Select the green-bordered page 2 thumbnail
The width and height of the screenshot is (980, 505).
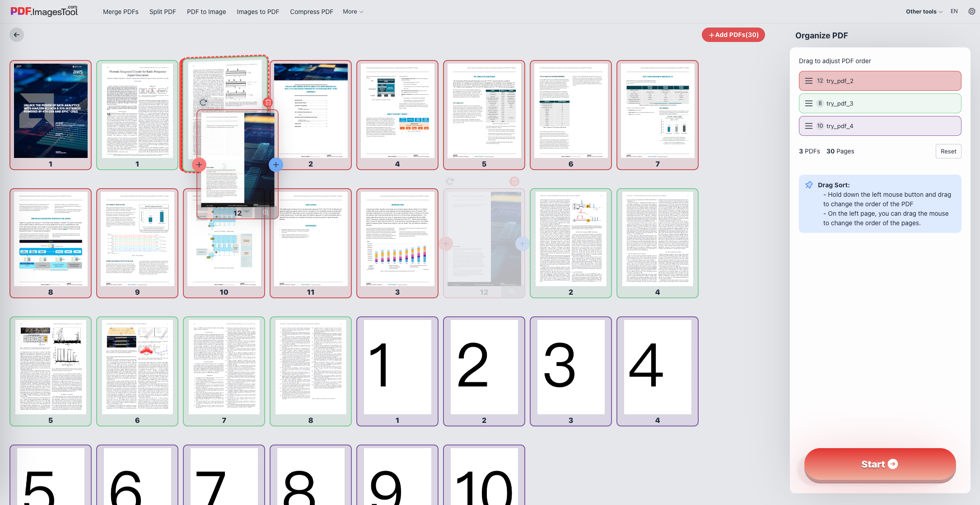(x=571, y=243)
